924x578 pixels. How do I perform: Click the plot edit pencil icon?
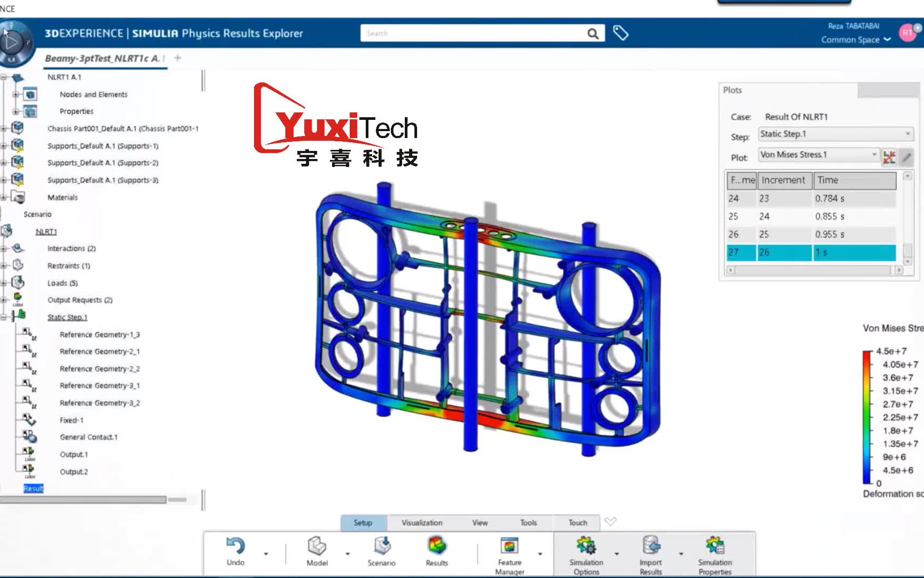pos(906,157)
